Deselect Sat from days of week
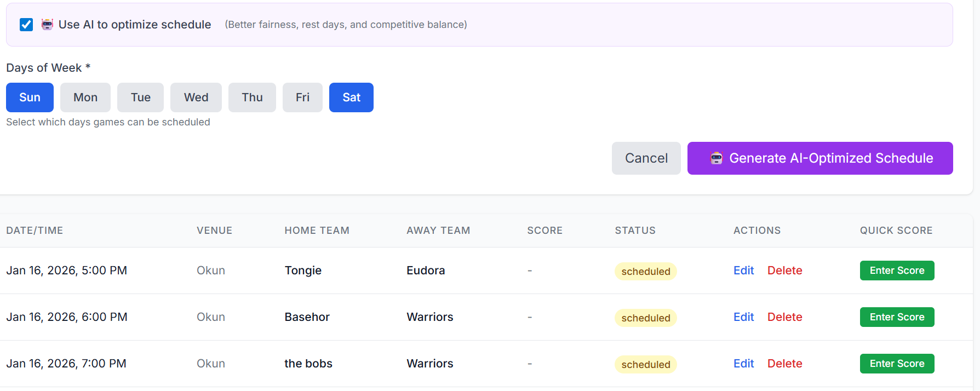The width and height of the screenshot is (980, 391). tap(351, 97)
